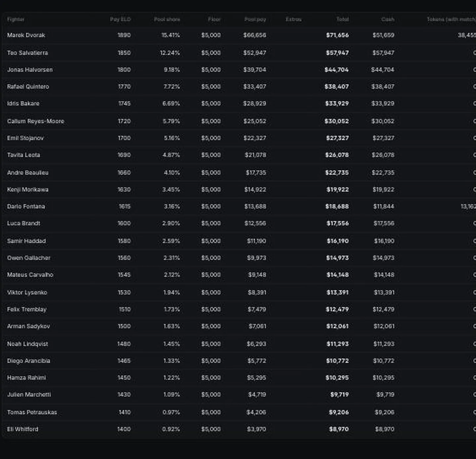Click Luca Brandt's pool share "2.90%"
Image resolution: width=476 pixels, height=459 pixels.
(x=171, y=223)
